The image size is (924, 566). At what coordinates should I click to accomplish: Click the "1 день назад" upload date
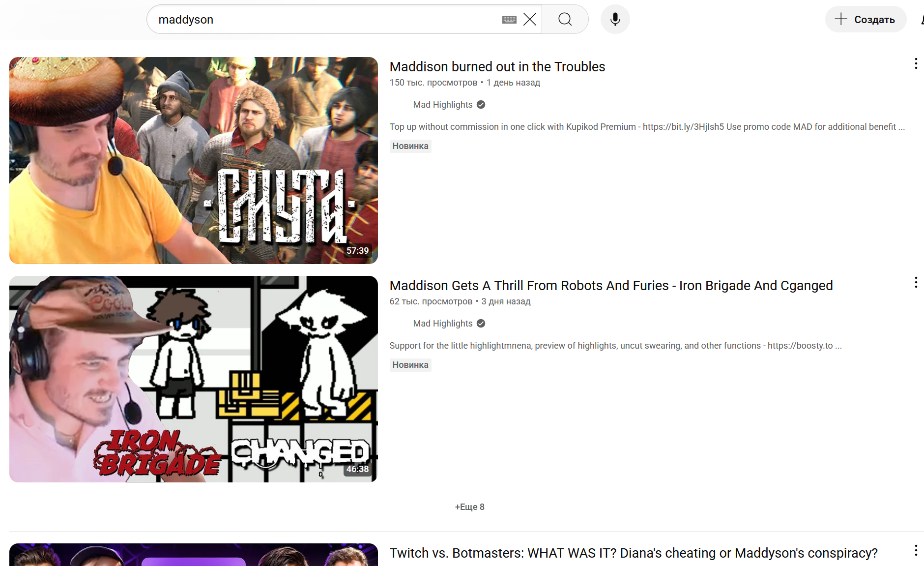[x=513, y=83]
